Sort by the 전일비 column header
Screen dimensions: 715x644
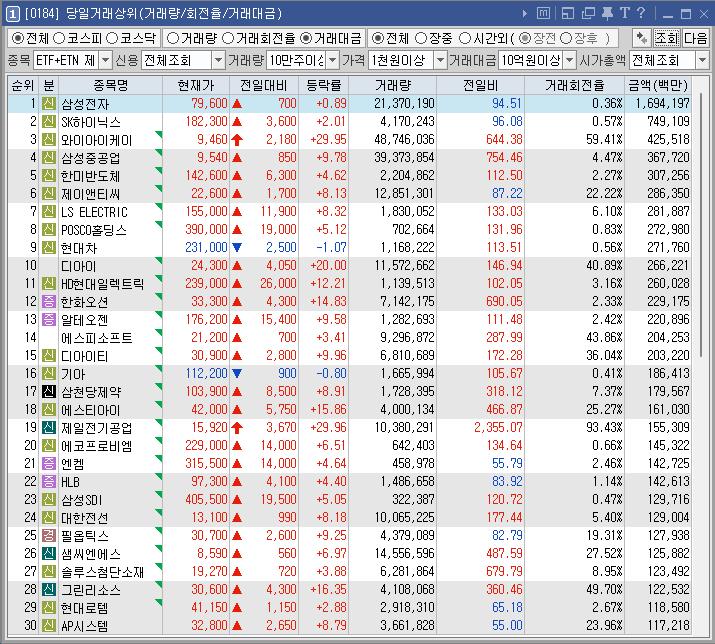pos(481,85)
